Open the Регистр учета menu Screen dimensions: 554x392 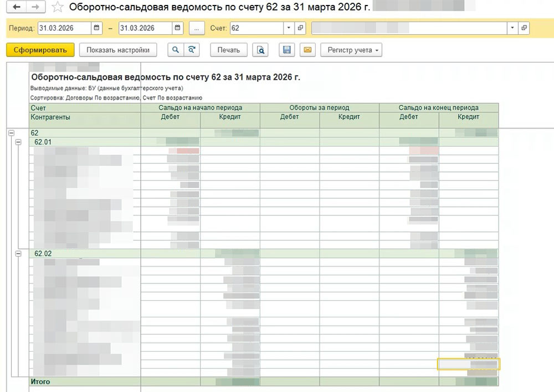click(x=351, y=50)
